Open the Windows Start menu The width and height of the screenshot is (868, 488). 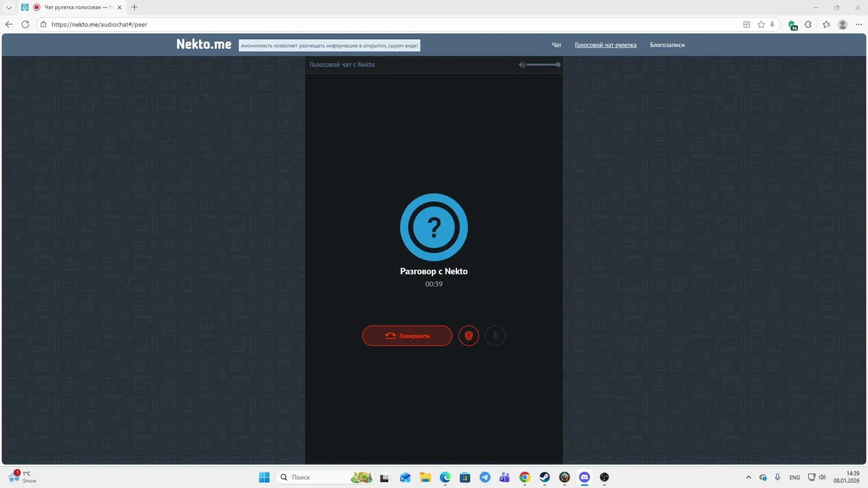point(264,477)
